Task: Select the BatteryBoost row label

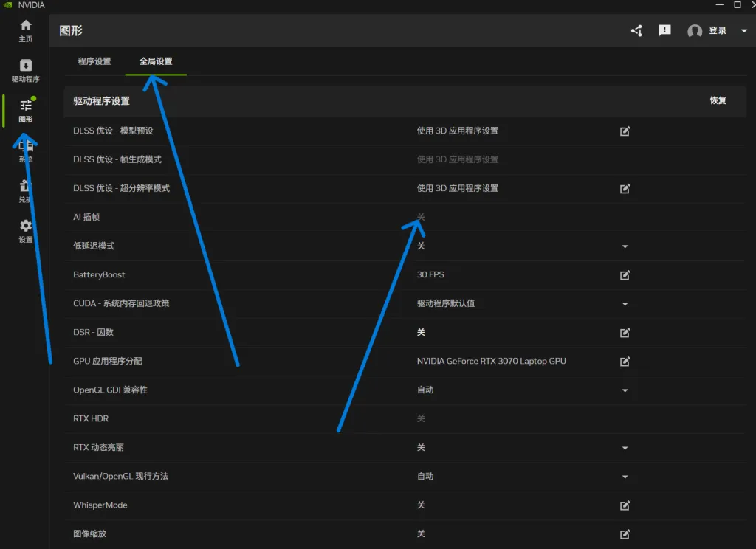Action: pos(99,274)
